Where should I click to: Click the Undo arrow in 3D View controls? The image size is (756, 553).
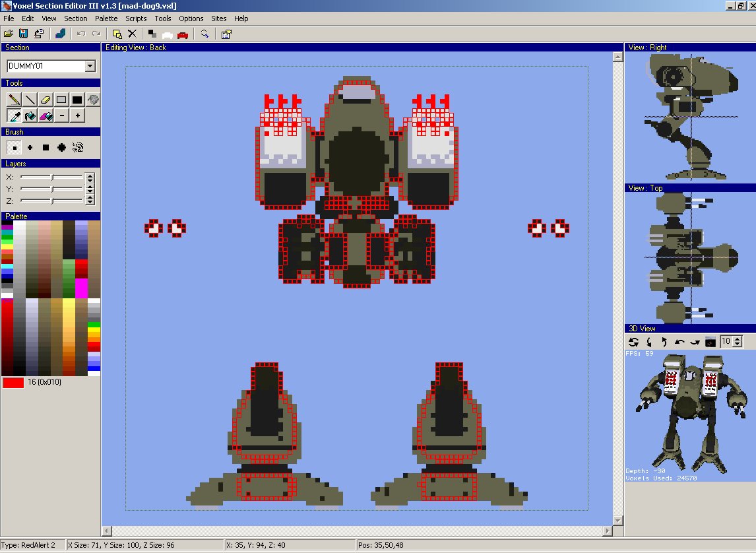point(679,342)
